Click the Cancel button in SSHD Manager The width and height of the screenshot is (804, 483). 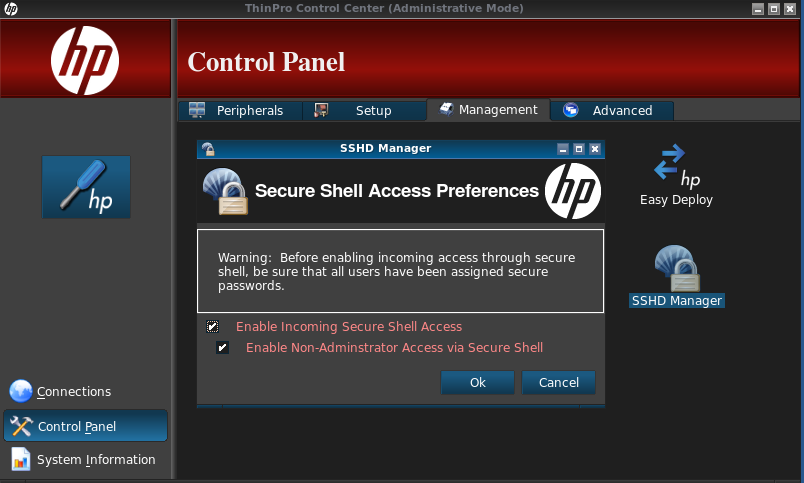point(558,383)
